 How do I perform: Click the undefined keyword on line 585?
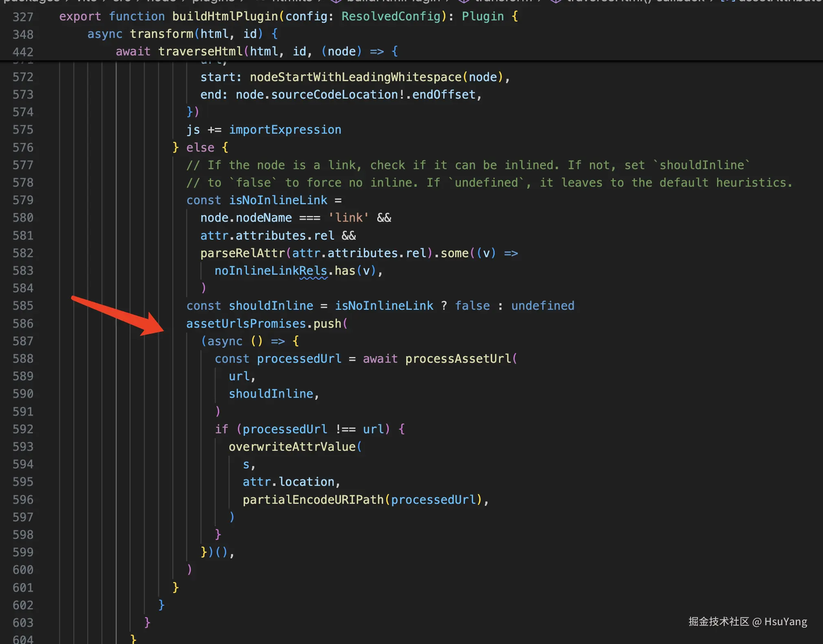[x=542, y=306]
